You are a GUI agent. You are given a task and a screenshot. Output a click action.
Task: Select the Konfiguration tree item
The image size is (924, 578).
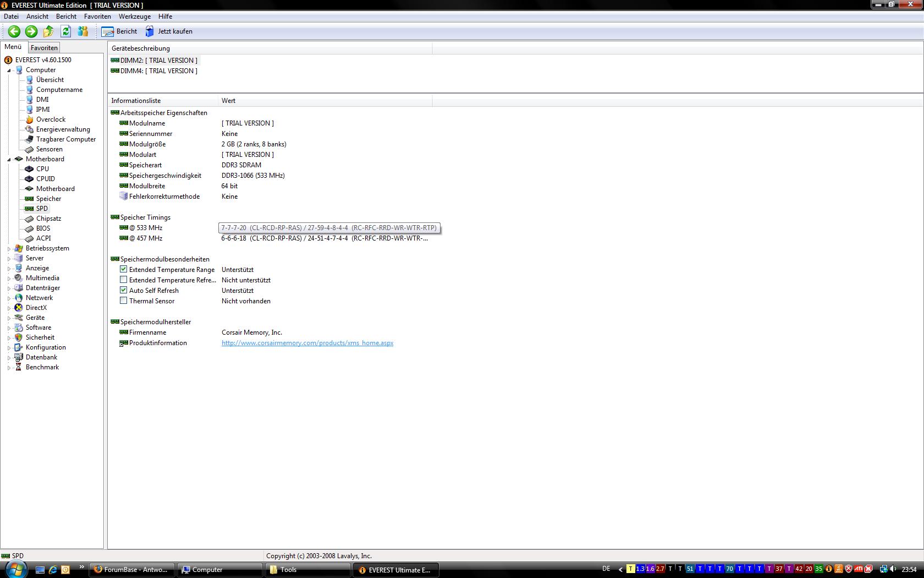(46, 347)
